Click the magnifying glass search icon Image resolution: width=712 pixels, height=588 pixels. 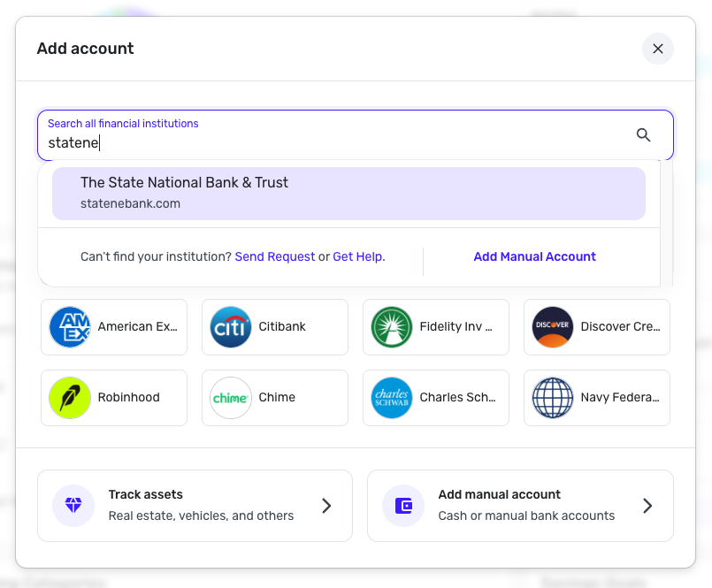pyautogui.click(x=643, y=135)
